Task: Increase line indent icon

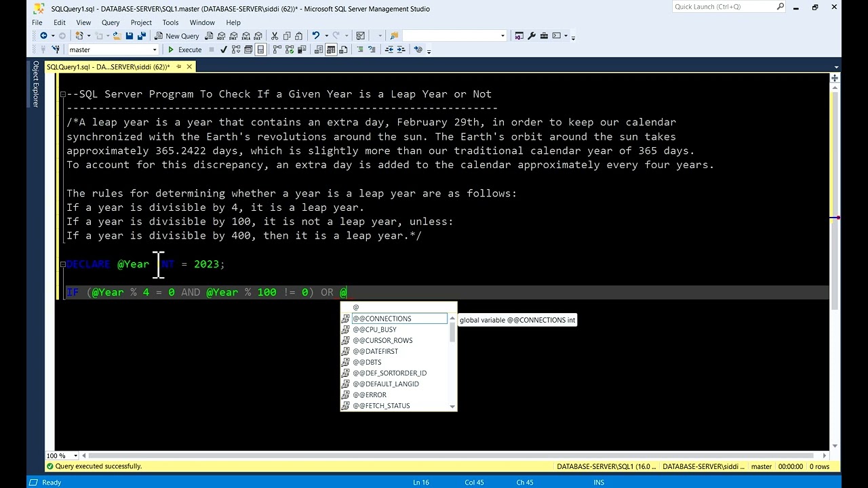Action: (x=401, y=49)
